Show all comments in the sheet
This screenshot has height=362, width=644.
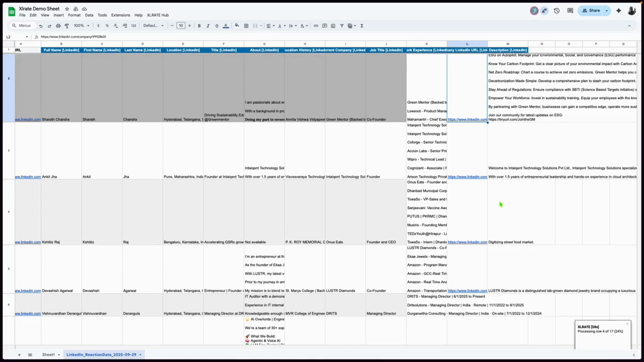570,11
